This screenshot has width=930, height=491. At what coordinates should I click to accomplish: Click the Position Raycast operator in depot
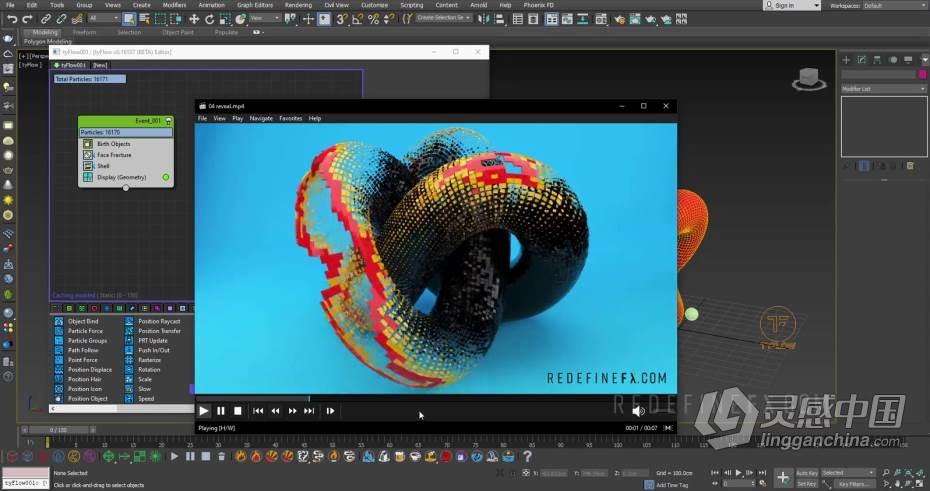point(159,321)
